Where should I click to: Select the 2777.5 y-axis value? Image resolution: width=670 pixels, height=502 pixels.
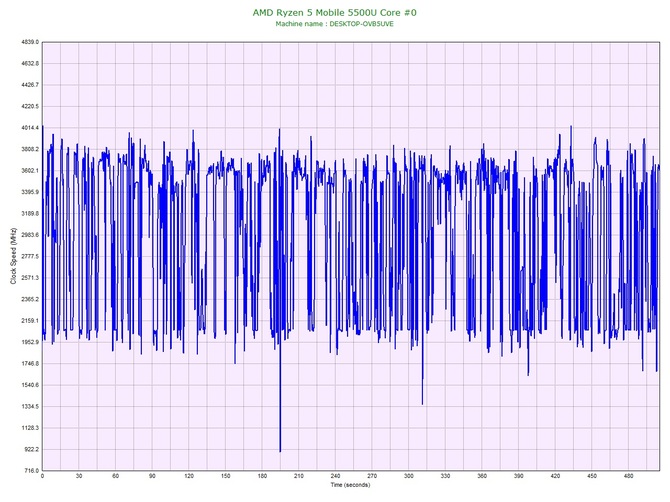[x=29, y=256]
